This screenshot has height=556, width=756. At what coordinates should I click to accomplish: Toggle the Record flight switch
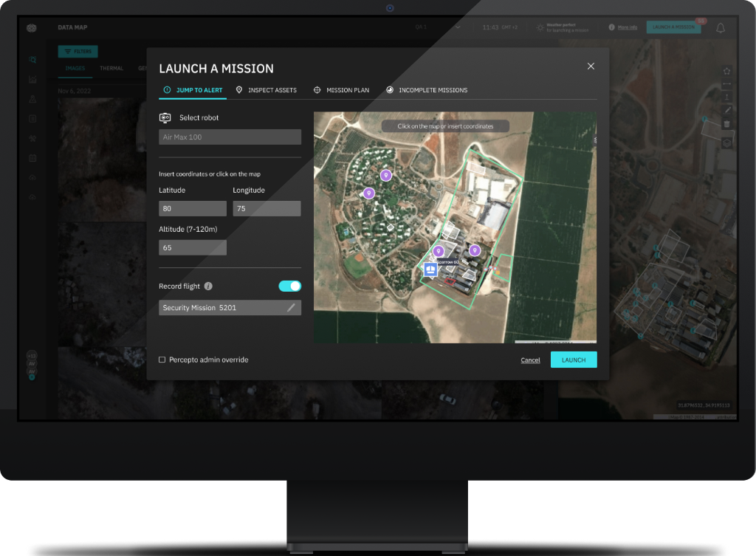[x=289, y=286]
